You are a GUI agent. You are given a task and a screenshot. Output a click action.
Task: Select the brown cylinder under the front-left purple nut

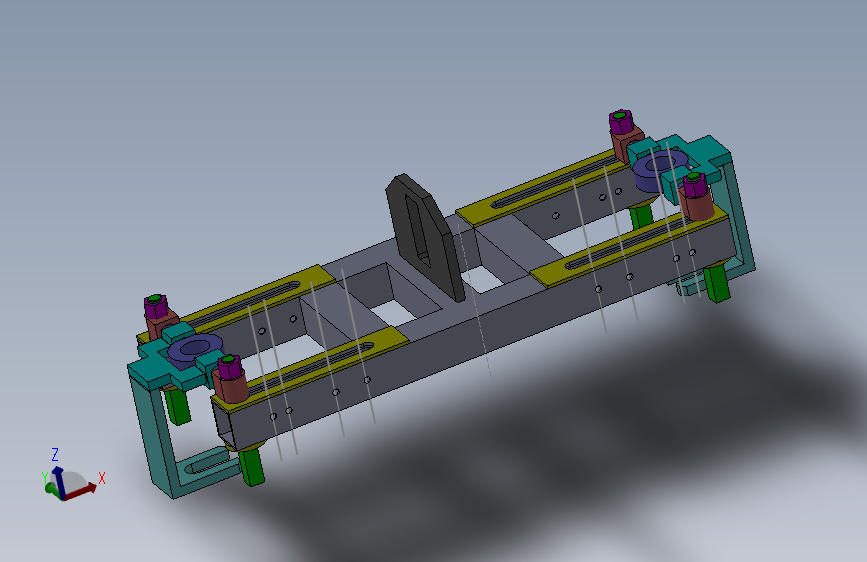tap(231, 386)
